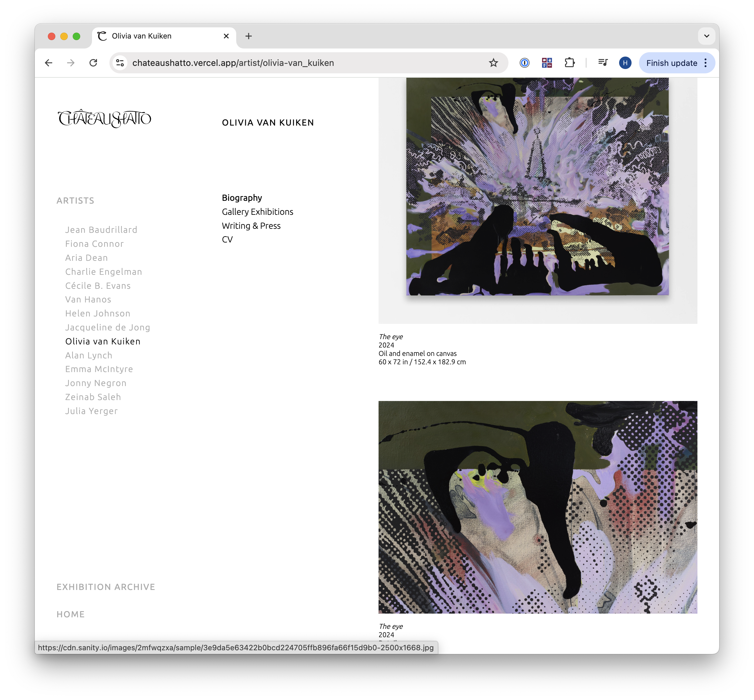Go to artist Alan Lynch

[89, 355]
